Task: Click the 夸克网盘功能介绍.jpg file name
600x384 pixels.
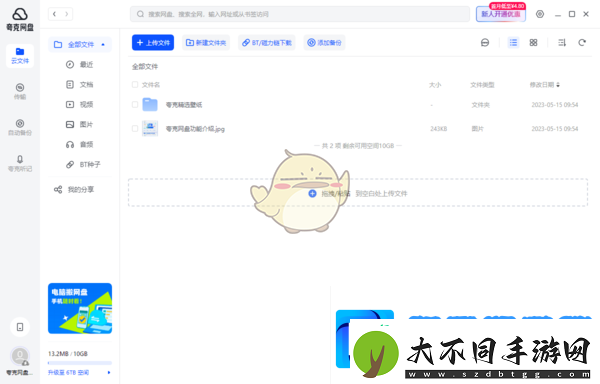Action: tap(195, 129)
